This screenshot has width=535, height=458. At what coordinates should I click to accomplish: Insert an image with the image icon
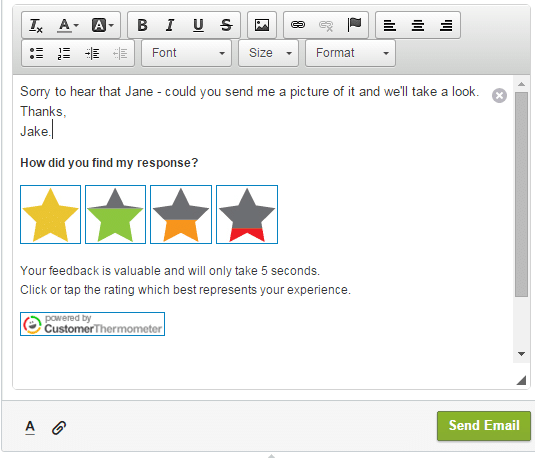(262, 25)
